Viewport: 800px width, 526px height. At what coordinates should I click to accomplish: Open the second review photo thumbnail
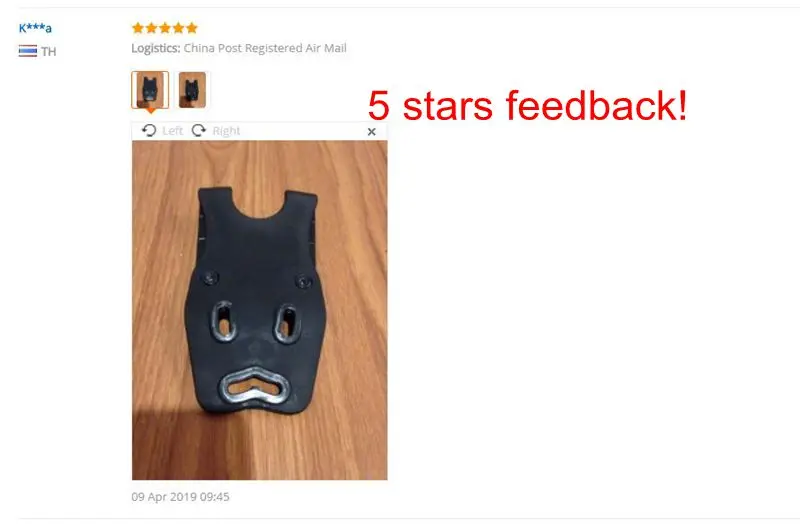click(x=192, y=90)
